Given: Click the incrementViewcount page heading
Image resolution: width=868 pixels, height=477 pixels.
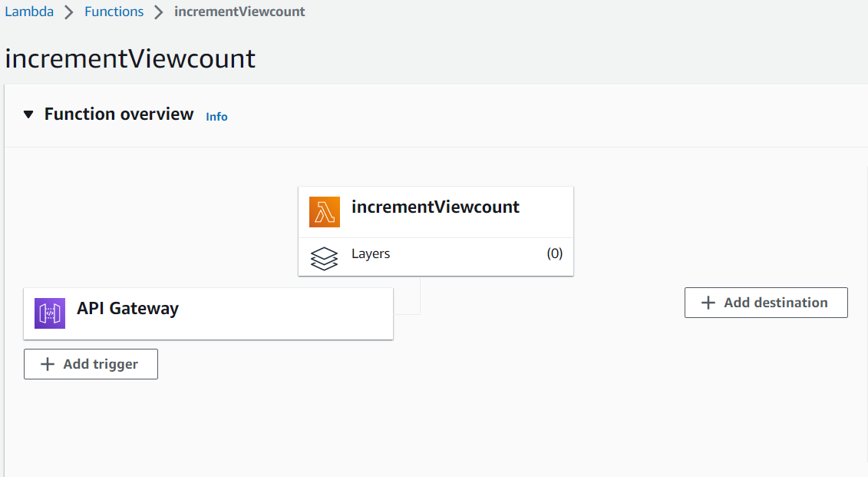Looking at the screenshot, I should pyautogui.click(x=130, y=58).
